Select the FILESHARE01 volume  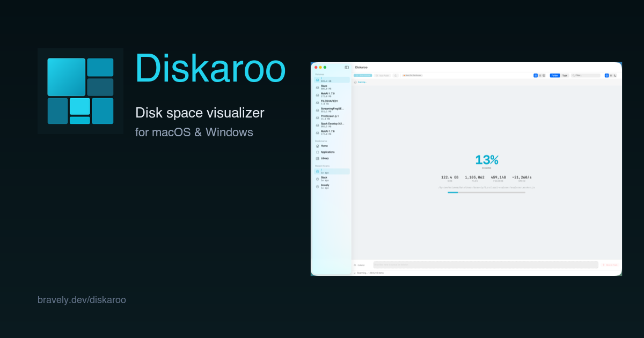332,102
